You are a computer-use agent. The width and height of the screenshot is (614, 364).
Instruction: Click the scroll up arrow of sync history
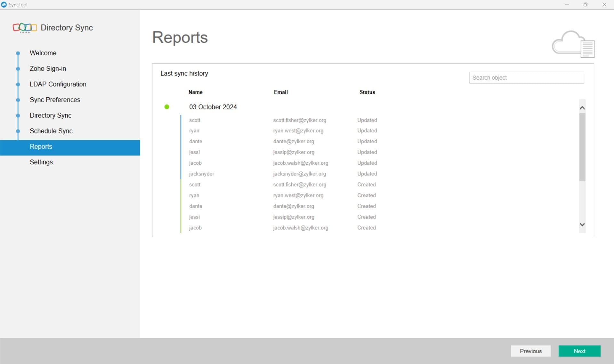pos(582,108)
